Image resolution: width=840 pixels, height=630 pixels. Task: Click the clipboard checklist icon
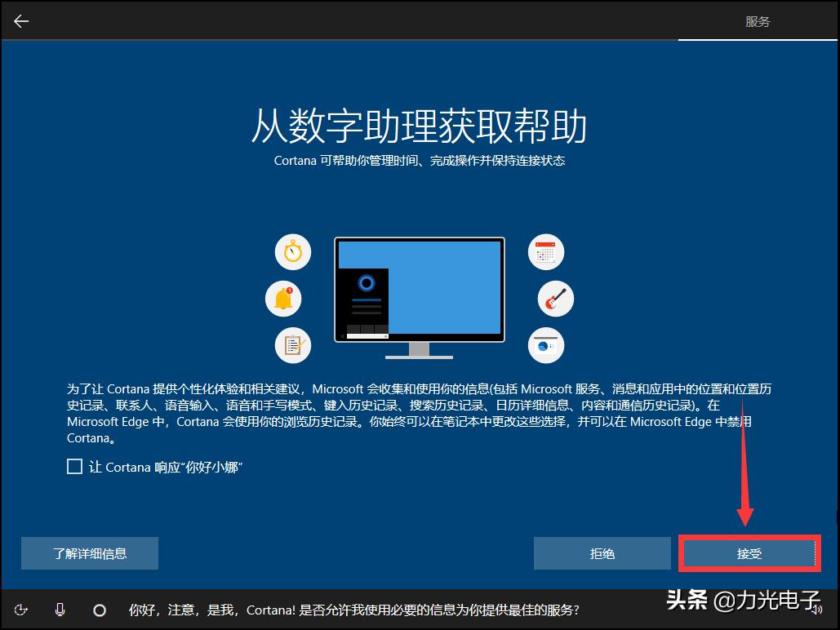tap(292, 345)
